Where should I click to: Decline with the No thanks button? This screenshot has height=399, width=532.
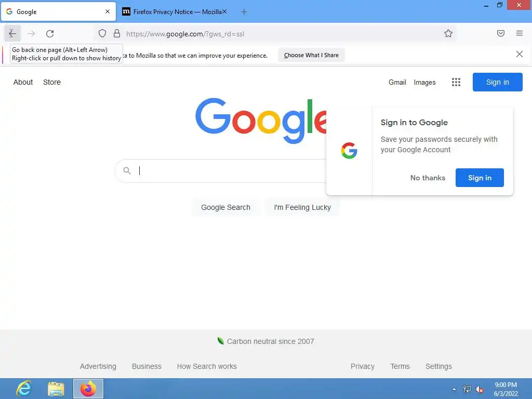[428, 178]
